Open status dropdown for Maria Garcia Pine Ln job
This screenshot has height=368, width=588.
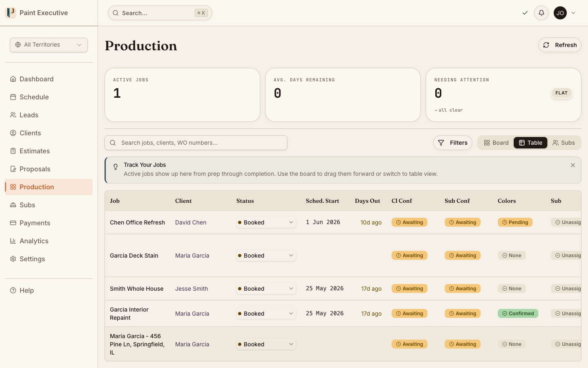click(x=266, y=344)
